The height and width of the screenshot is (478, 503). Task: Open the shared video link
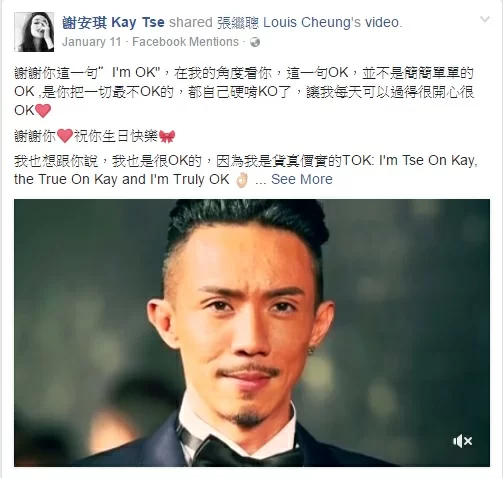click(383, 22)
